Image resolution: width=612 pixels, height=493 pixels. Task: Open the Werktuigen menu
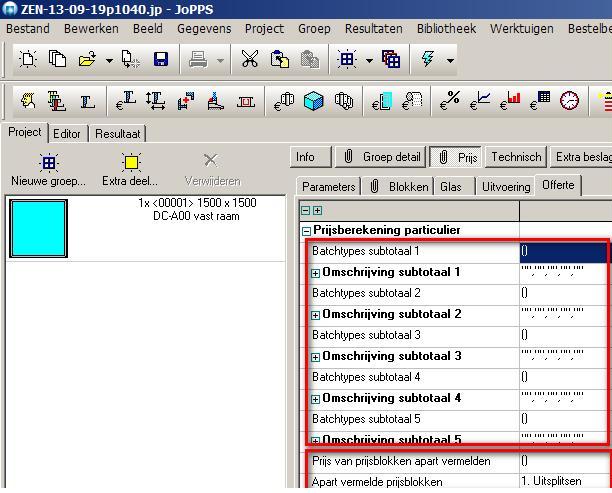coord(521,28)
